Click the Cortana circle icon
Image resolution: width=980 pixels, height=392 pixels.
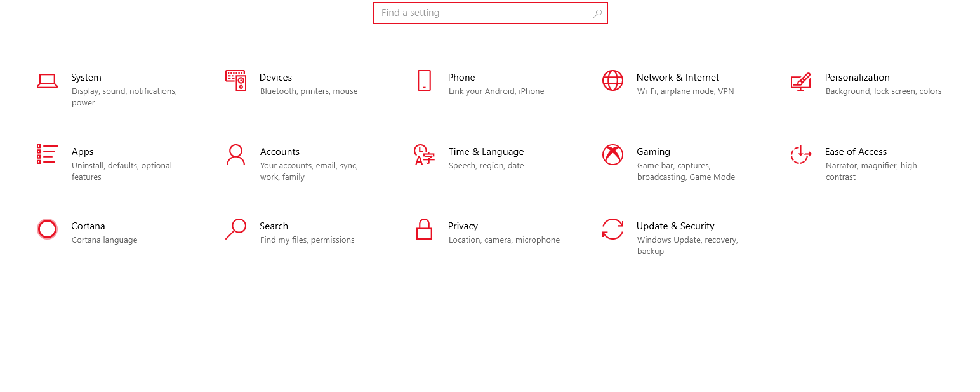[47, 229]
